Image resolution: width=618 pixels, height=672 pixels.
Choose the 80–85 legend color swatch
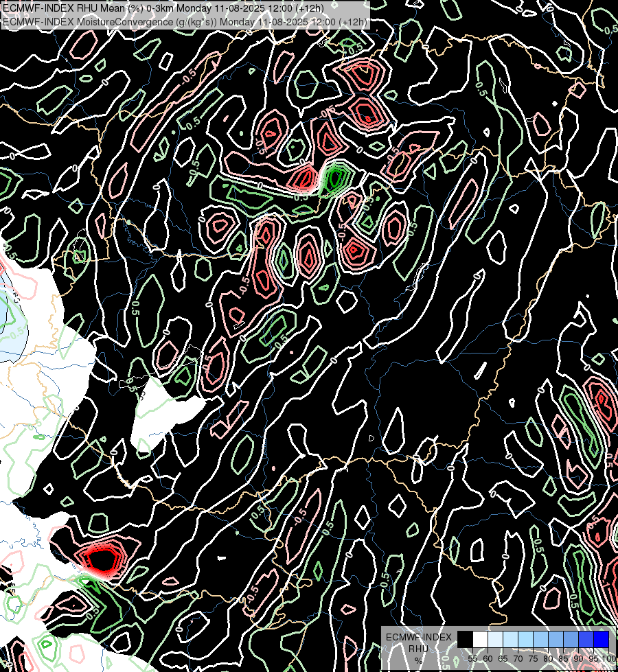point(556,639)
